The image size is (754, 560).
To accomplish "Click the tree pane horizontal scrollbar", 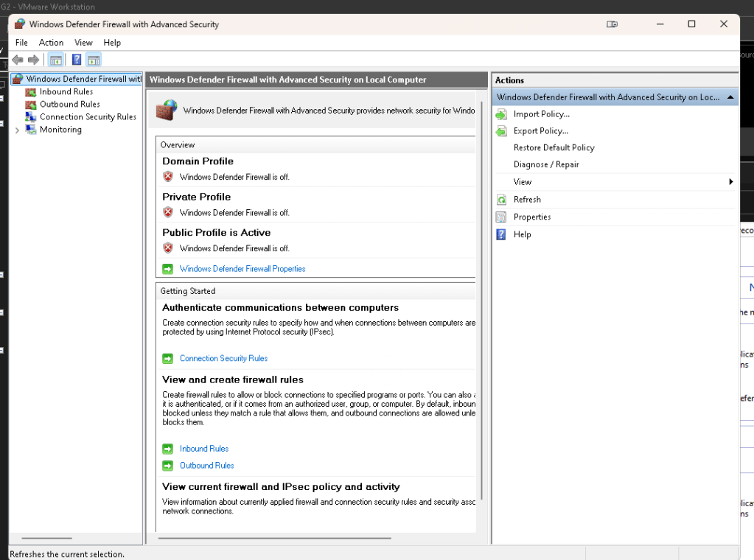I will click(x=46, y=539).
